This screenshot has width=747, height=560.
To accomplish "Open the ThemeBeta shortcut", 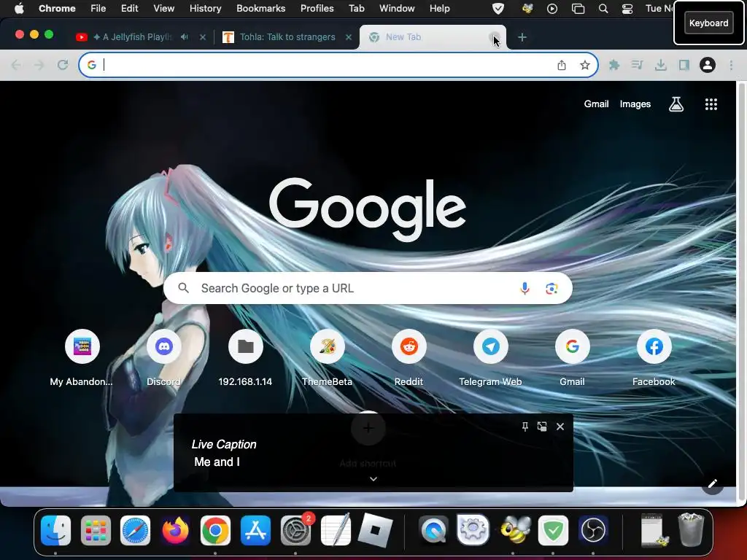I will pos(328,357).
